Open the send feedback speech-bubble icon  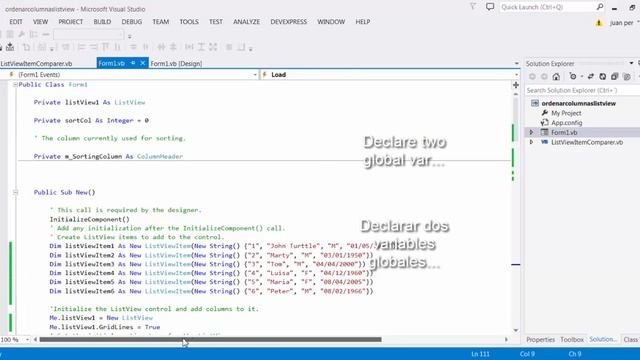490,7
